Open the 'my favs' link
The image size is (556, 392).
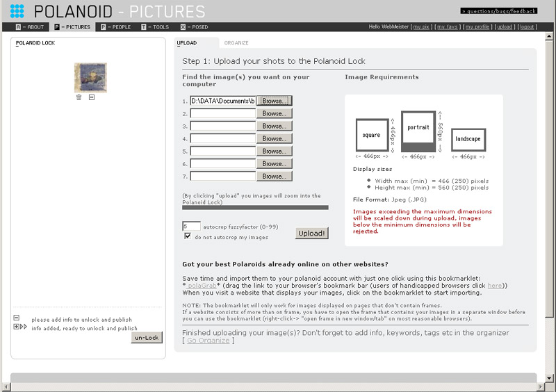[447, 27]
